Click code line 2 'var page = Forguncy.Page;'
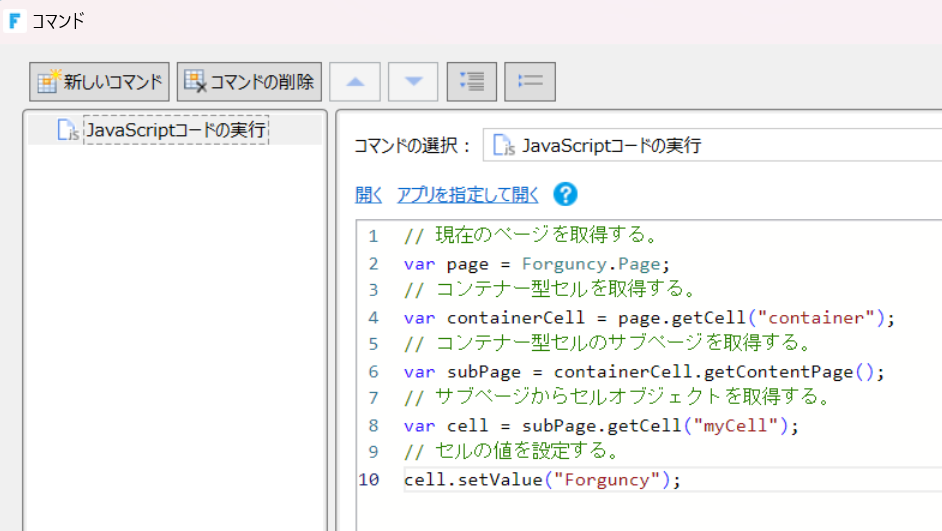942x531 pixels. (536, 264)
